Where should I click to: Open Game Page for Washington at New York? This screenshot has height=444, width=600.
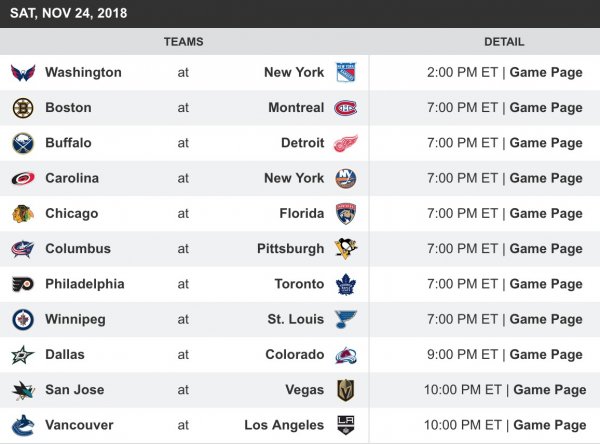(x=545, y=72)
